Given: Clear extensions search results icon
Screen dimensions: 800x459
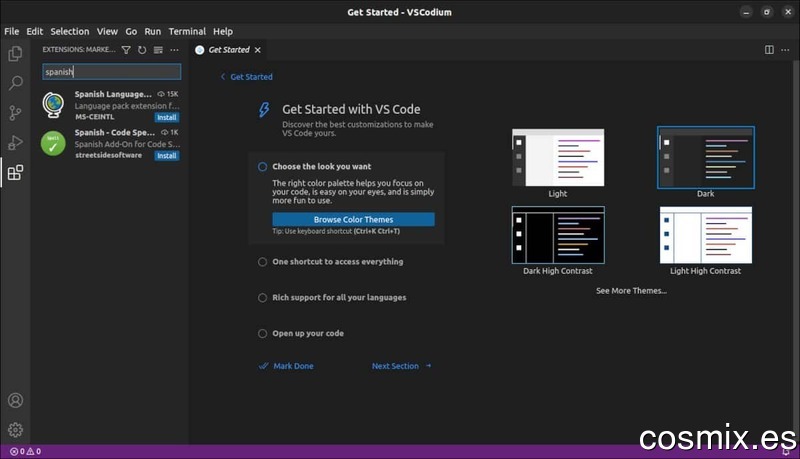Looking at the screenshot, I should coord(158,50).
